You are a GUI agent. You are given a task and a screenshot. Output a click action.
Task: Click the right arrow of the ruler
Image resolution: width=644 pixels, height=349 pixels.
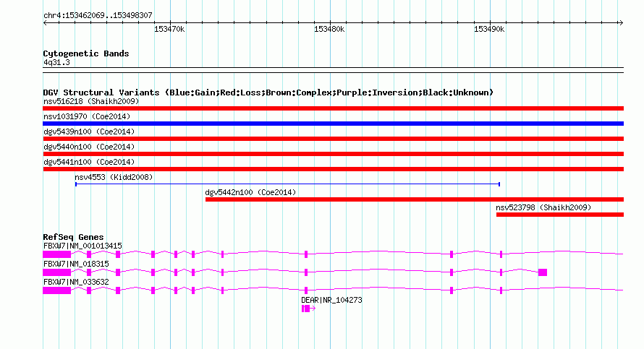(621, 23)
